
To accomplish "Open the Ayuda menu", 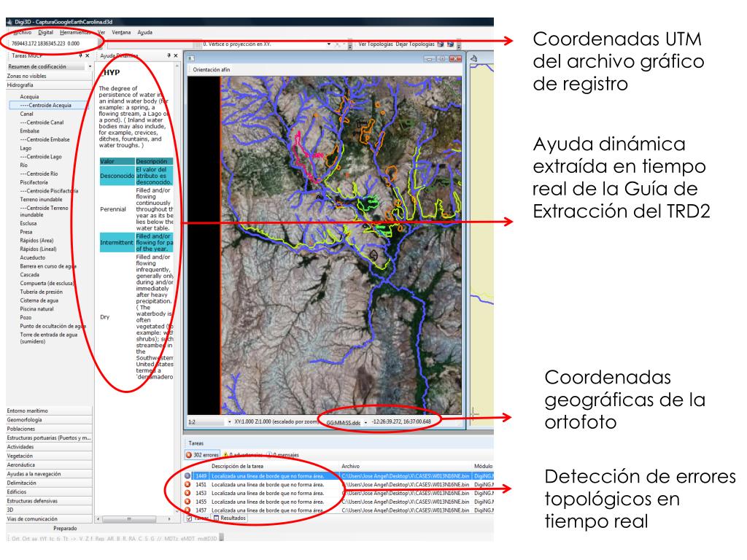I will tap(145, 32).
